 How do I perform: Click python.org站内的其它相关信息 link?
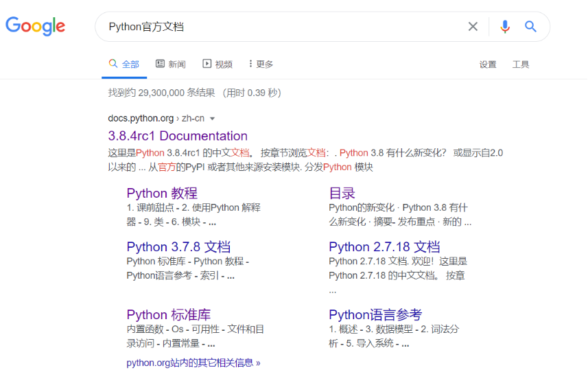tap(193, 362)
